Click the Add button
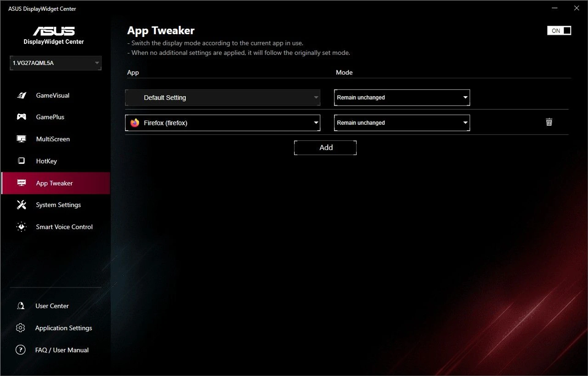588x376 pixels. click(325, 148)
